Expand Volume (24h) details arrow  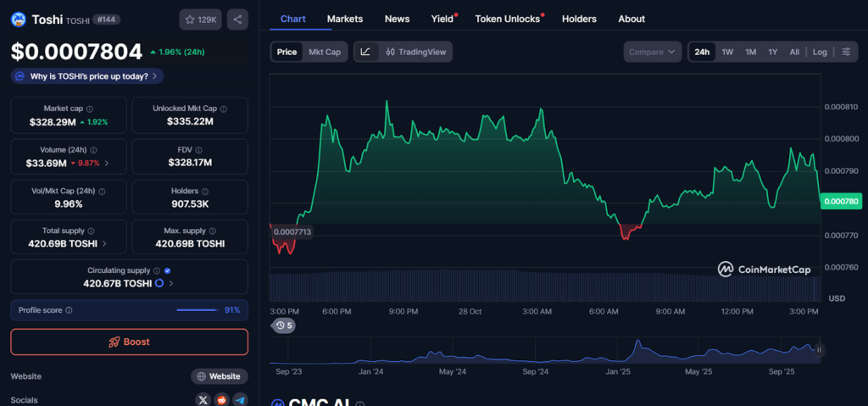(x=106, y=163)
